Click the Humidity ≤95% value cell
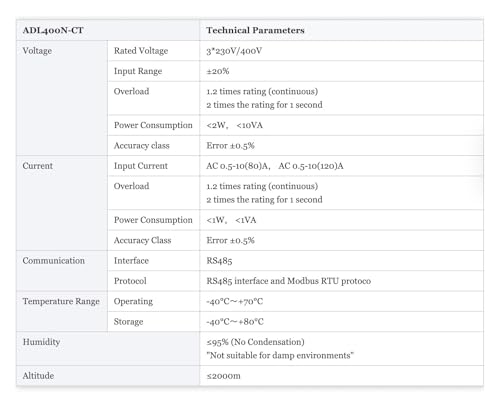500x412 pixels. coord(341,349)
